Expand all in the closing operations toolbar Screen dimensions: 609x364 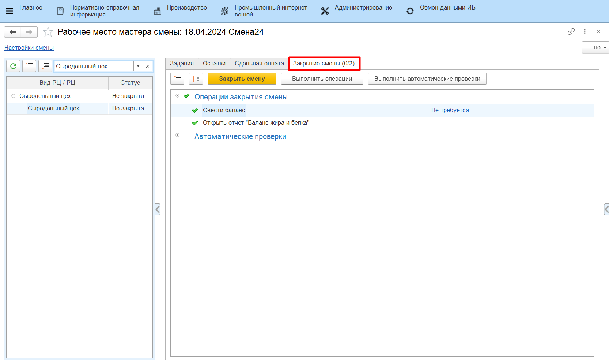pyautogui.click(x=196, y=79)
